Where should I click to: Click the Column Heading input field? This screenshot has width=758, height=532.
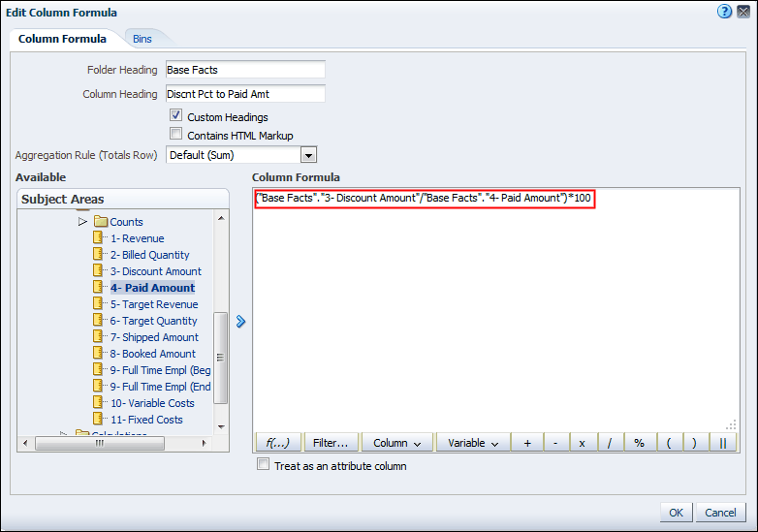coord(245,94)
